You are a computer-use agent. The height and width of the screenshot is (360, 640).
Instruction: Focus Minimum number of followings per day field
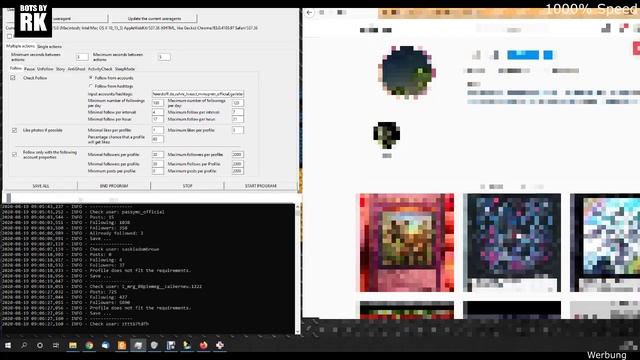[158, 103]
